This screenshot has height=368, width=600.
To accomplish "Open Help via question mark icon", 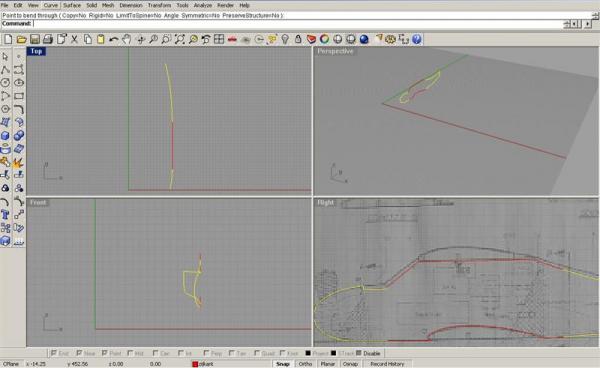I will coord(417,39).
